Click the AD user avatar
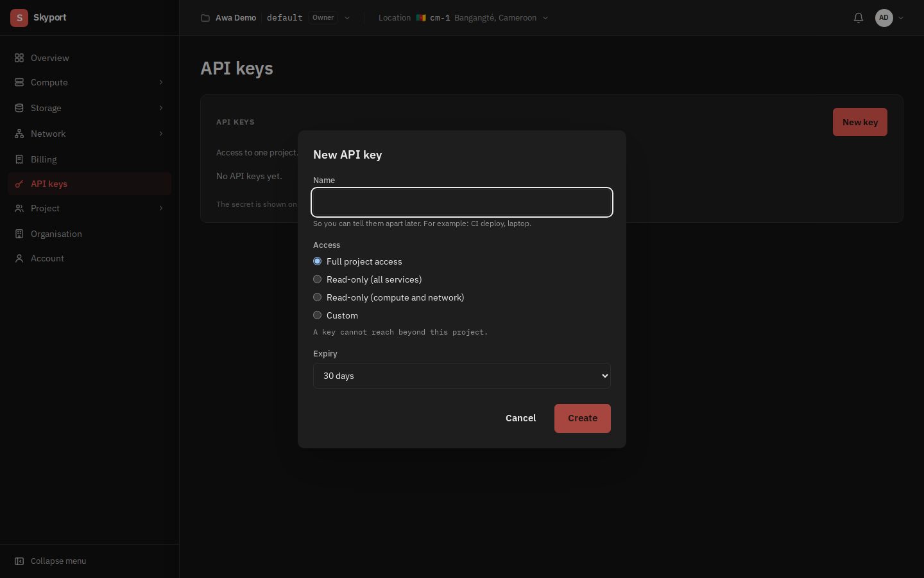The height and width of the screenshot is (578, 924). (x=884, y=18)
